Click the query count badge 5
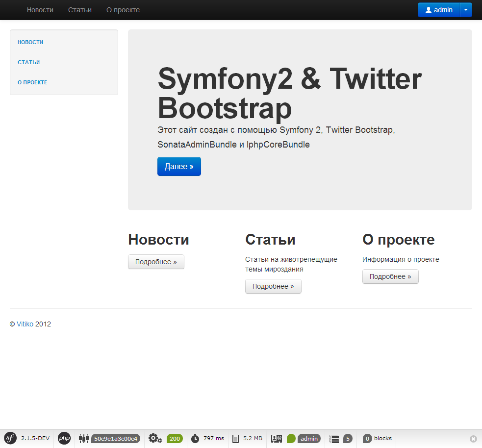Screen dimensions: 482x448 [x=348, y=439]
